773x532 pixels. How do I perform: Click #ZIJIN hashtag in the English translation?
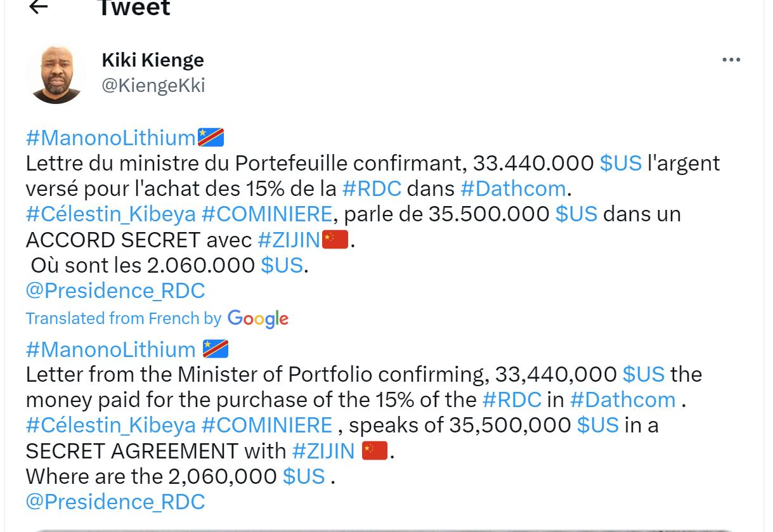(x=323, y=451)
